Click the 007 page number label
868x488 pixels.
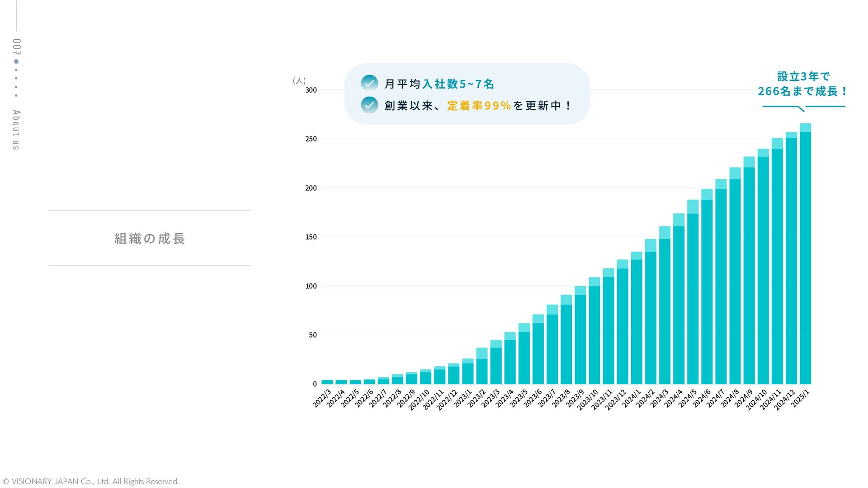click(x=16, y=47)
